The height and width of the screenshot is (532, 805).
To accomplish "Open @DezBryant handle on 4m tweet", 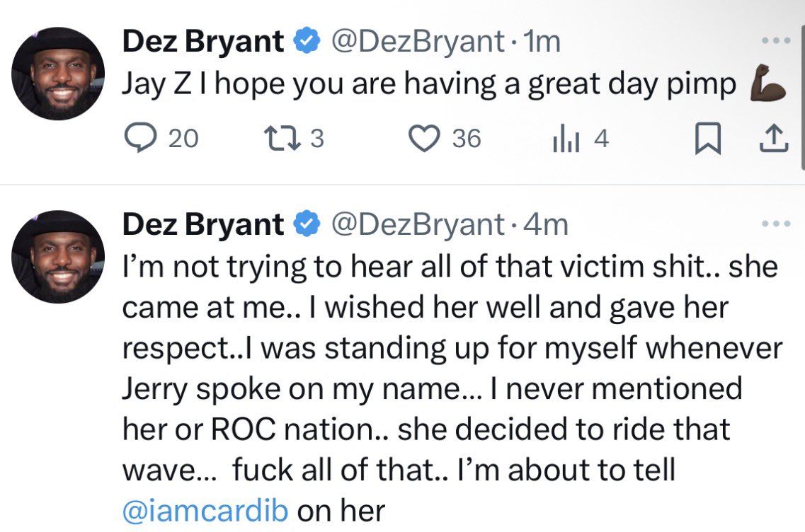I will pyautogui.click(x=418, y=225).
